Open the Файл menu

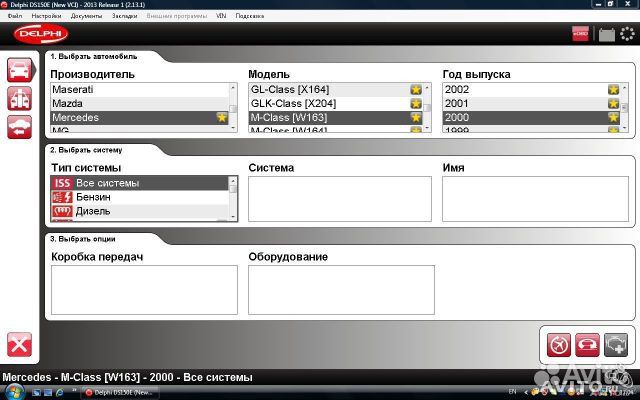click(15, 16)
